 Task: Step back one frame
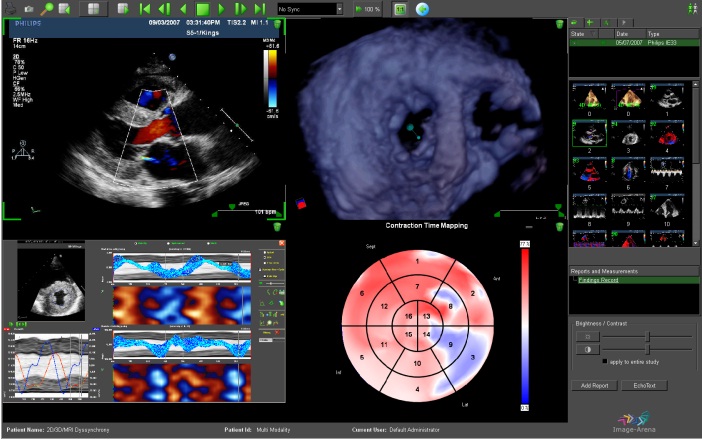pos(164,9)
